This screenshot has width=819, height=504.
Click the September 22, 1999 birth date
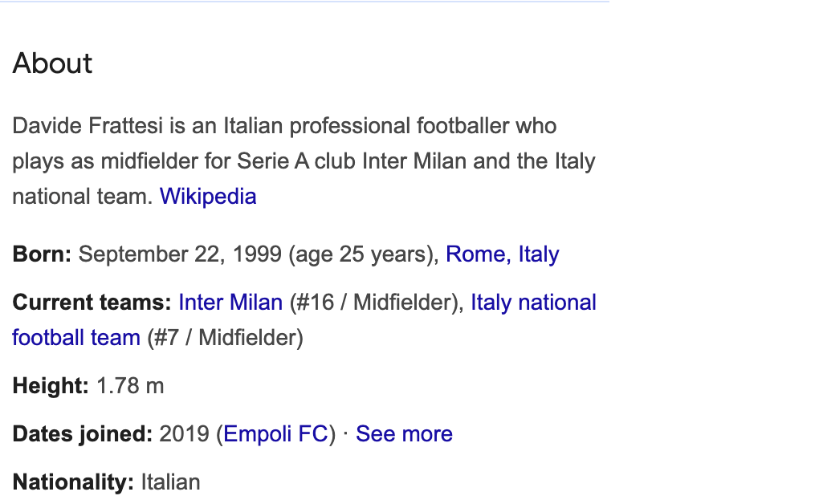[180, 254]
